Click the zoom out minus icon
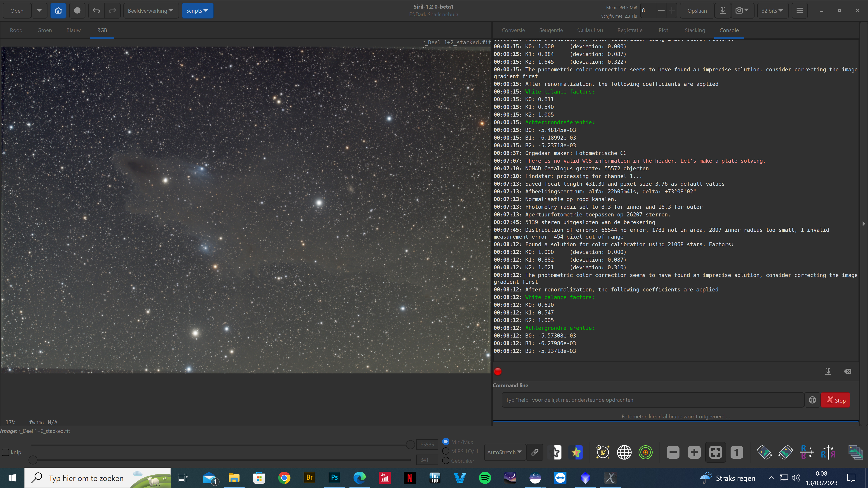Viewport: 868px width, 488px height. pos(673,452)
